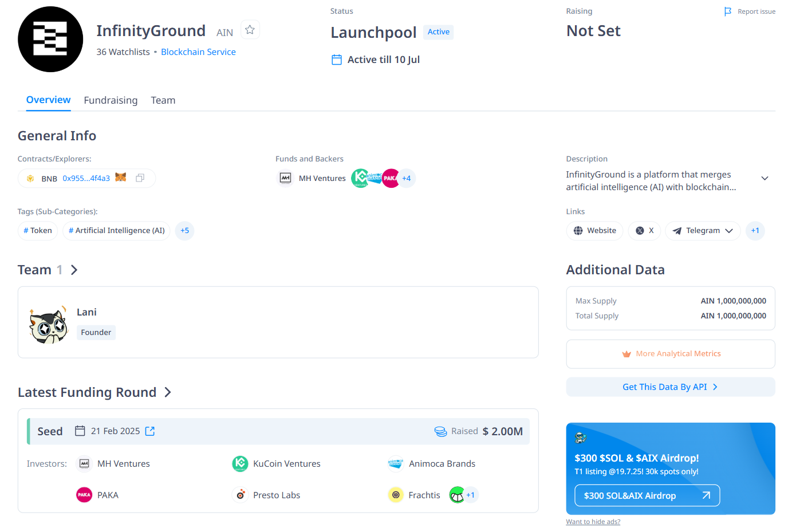
Task: Open the Presto Labs investor link
Action: (277, 495)
